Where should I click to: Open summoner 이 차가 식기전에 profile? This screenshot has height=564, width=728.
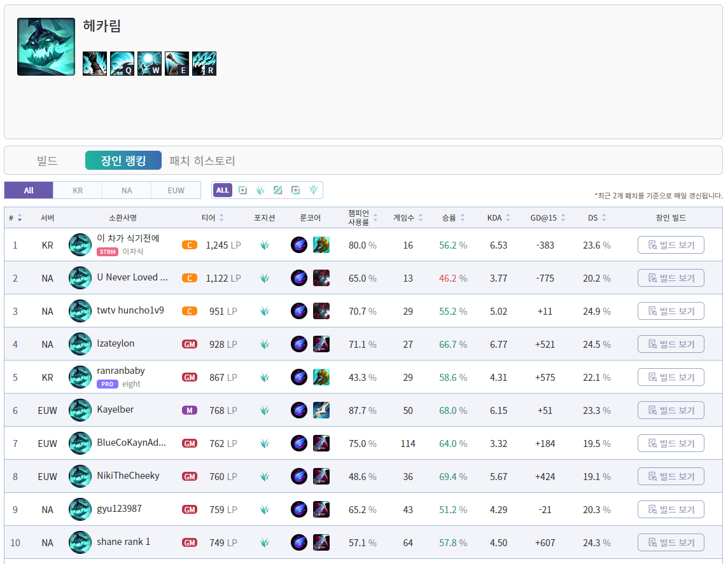point(128,238)
